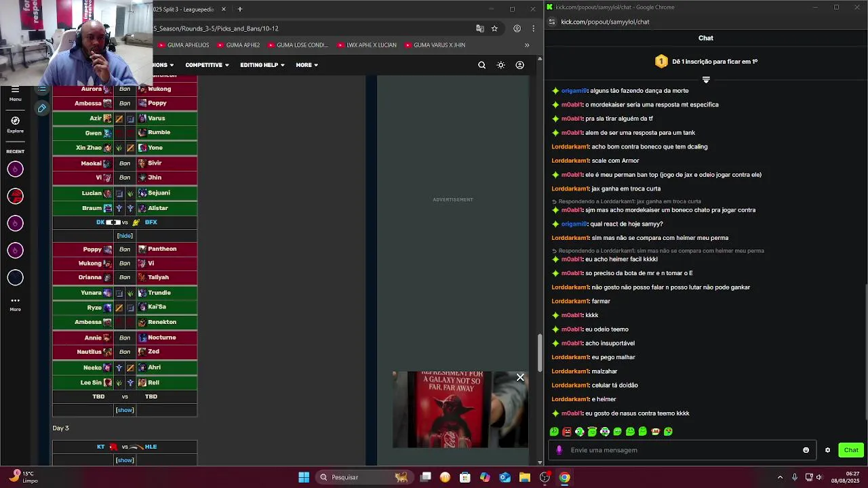This screenshot has width=868, height=488.
Task: Click the Lee Sin champion link
Action: pos(92,382)
